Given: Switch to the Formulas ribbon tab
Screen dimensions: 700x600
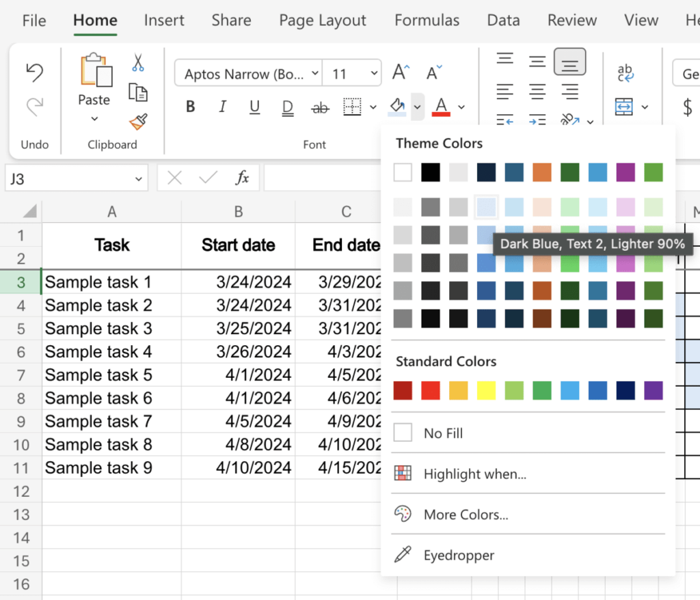Looking at the screenshot, I should pos(427,21).
